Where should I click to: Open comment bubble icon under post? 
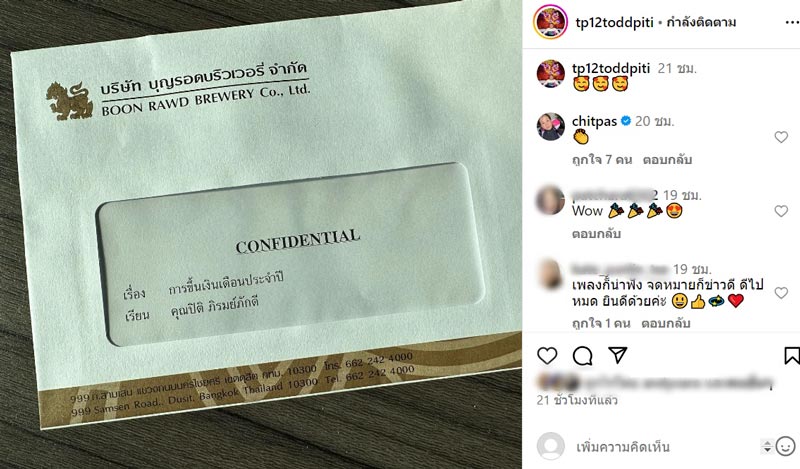(582, 356)
